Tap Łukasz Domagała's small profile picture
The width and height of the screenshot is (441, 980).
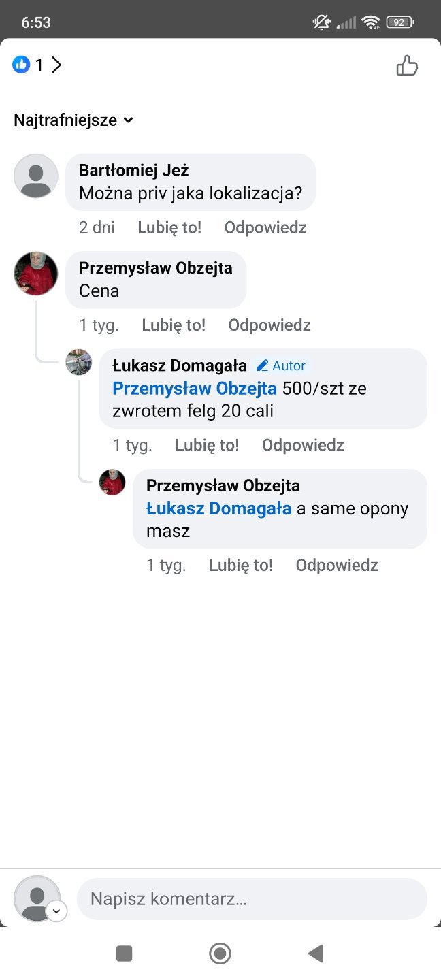[x=79, y=362]
